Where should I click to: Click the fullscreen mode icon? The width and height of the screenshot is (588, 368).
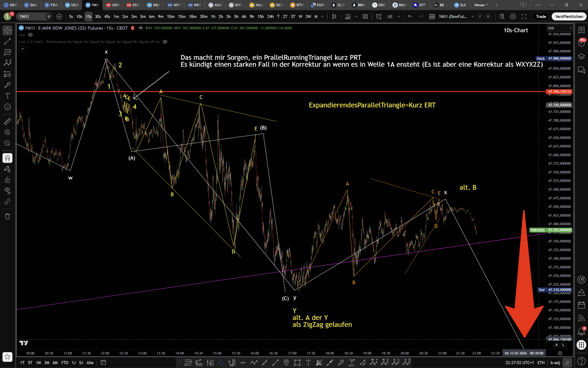(x=524, y=16)
